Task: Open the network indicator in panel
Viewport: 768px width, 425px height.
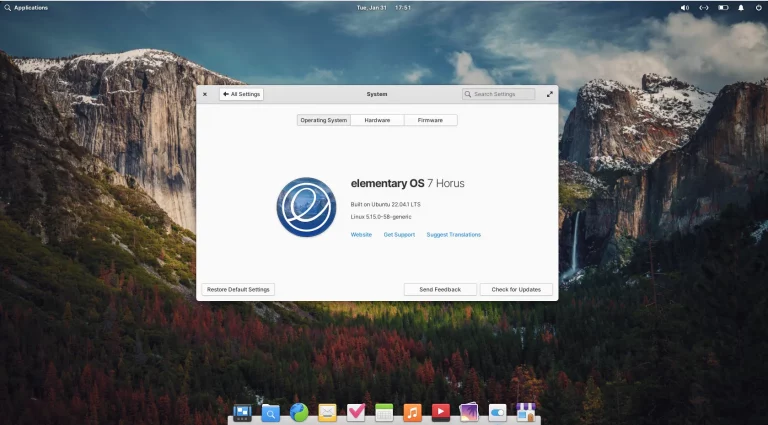Action: point(703,7)
